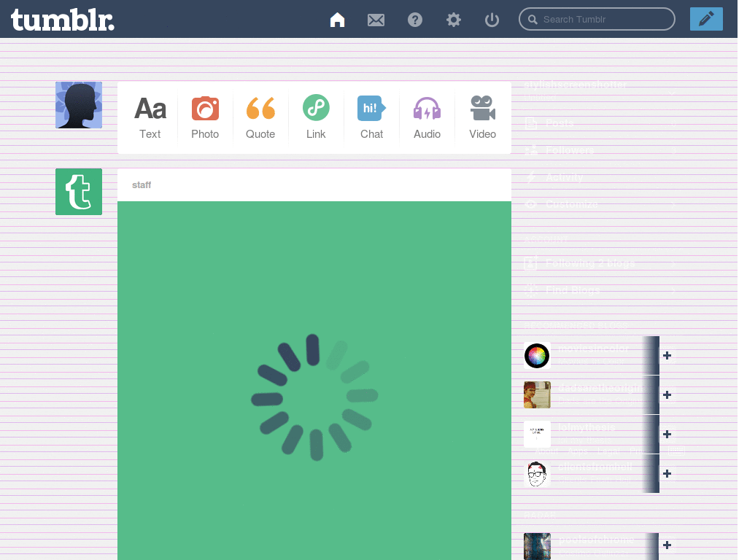Follow dadsaretheoriginal blog with plus button
The height and width of the screenshot is (560, 747).
[x=667, y=394]
